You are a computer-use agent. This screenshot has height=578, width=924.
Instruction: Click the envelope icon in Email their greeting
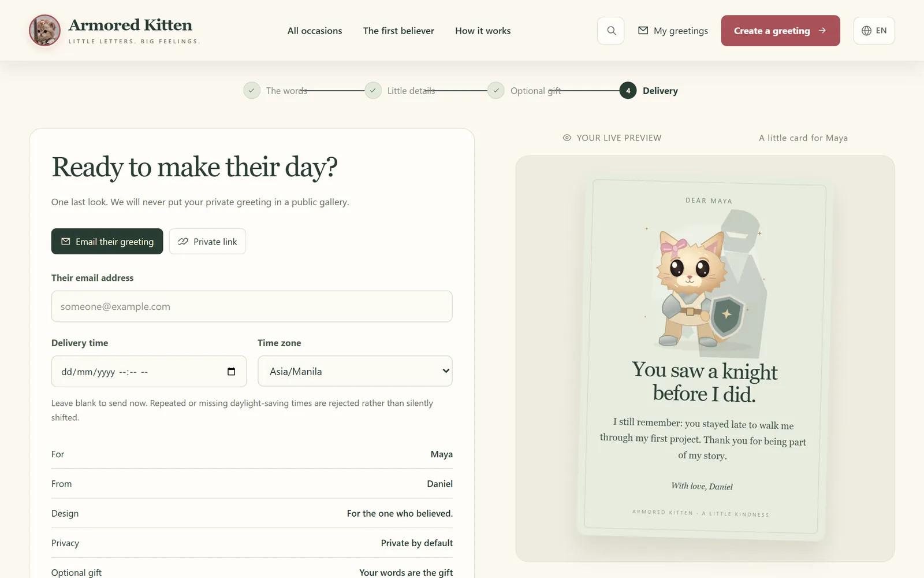[65, 242]
